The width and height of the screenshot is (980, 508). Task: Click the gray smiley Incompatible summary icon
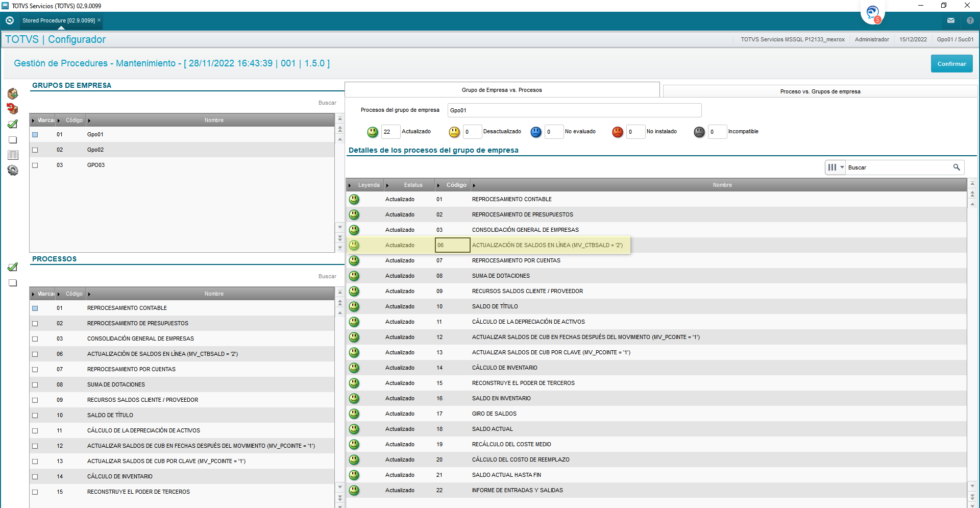tap(699, 132)
